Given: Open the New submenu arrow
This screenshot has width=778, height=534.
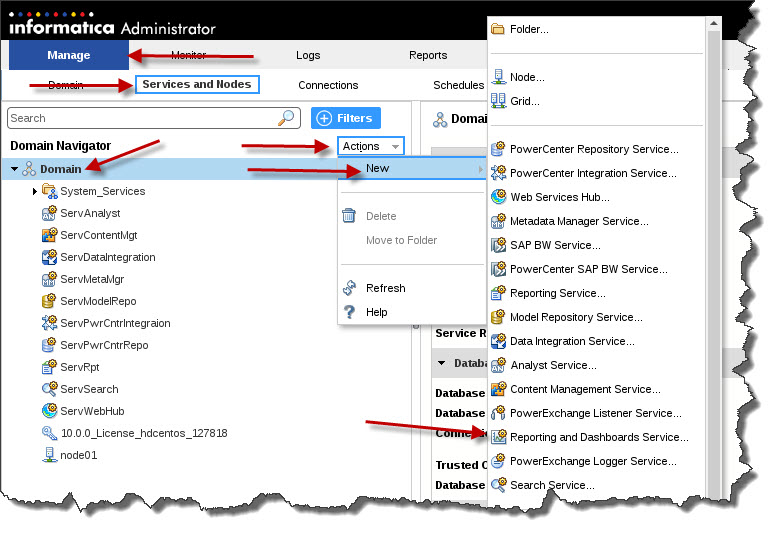Looking at the screenshot, I should (x=480, y=169).
